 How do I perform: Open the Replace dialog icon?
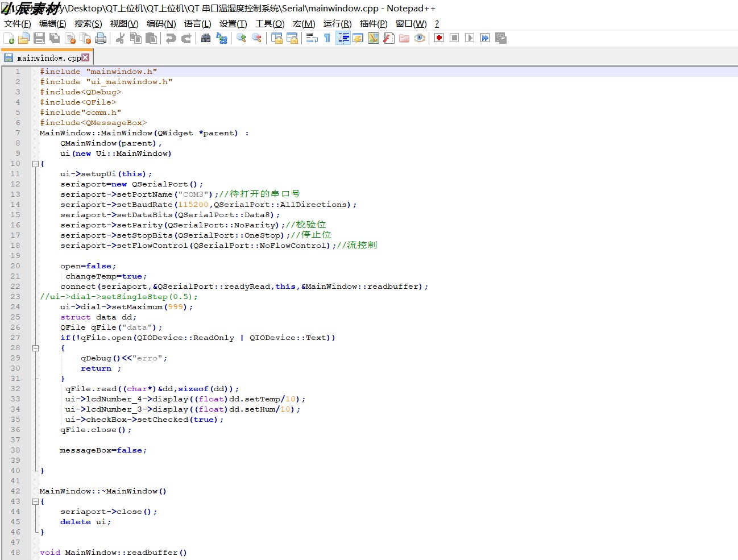click(222, 38)
